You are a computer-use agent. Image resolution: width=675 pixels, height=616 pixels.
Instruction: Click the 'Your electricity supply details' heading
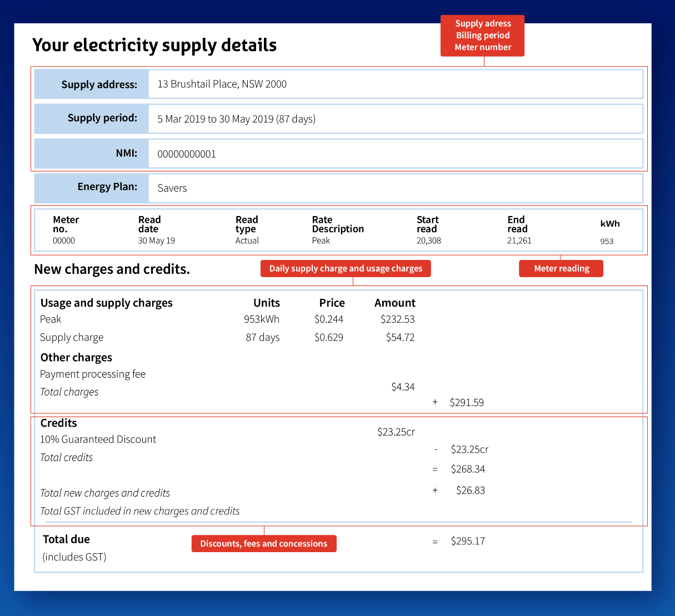click(x=154, y=45)
